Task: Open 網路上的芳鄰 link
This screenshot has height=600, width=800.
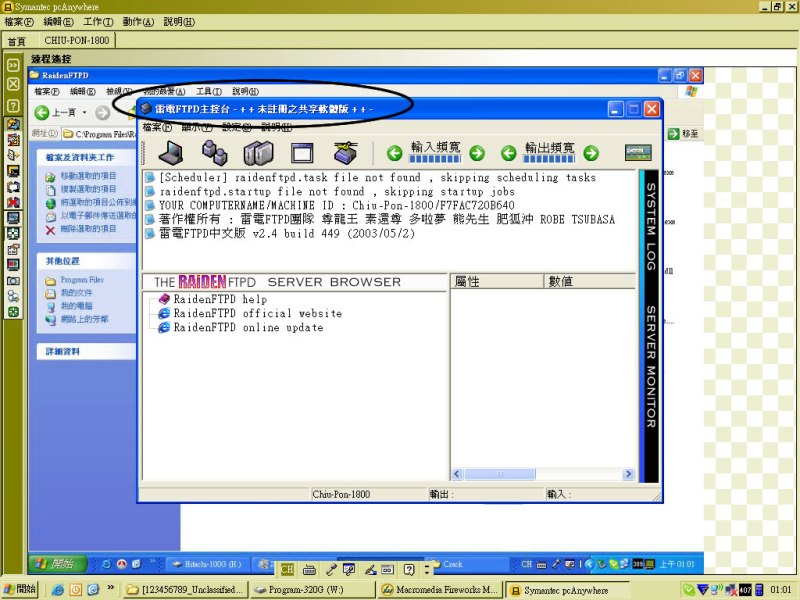Action: [x=85, y=319]
